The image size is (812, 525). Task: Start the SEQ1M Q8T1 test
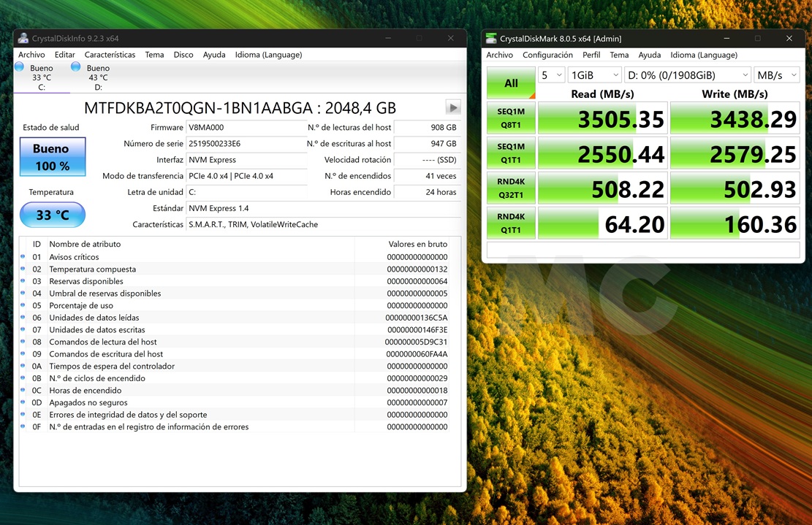[x=511, y=118]
